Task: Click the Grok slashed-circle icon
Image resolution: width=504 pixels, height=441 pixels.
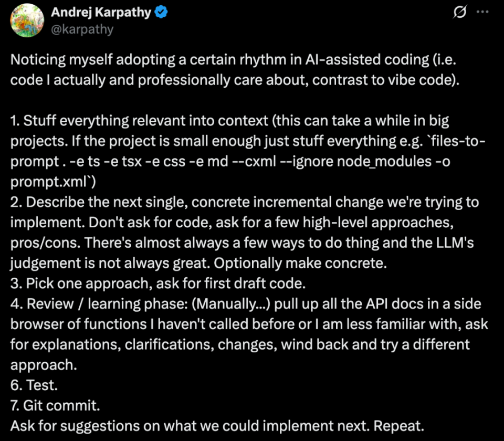Action: pos(460,12)
